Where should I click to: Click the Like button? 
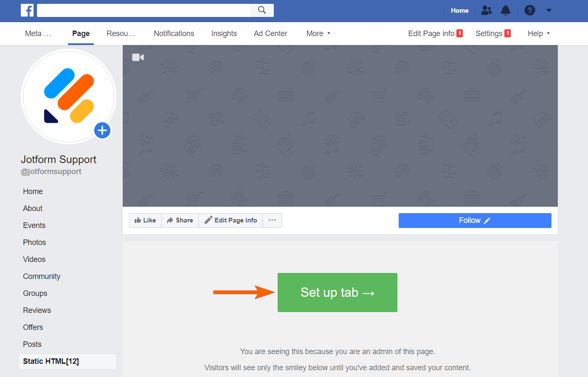click(x=145, y=220)
